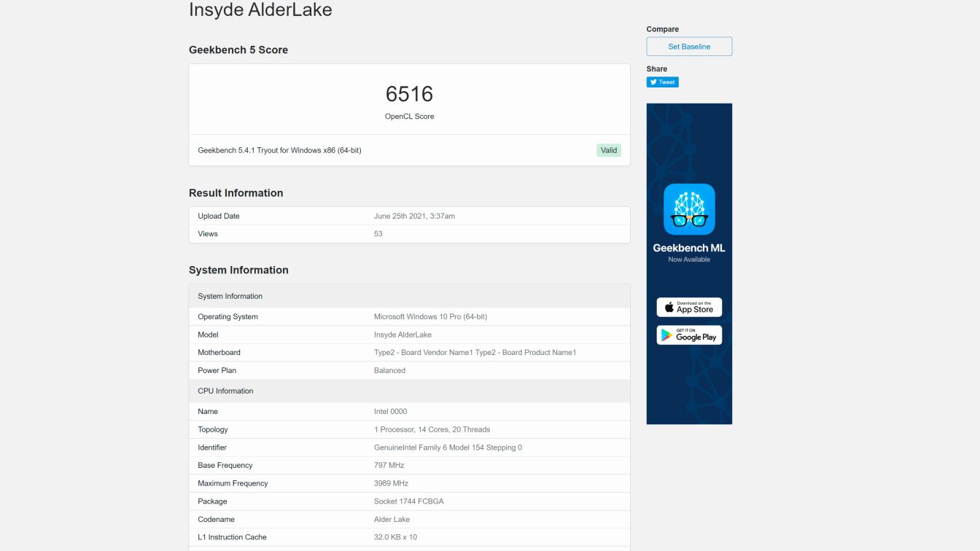Click the Codename label
This screenshot has height=551, width=980.
point(216,520)
